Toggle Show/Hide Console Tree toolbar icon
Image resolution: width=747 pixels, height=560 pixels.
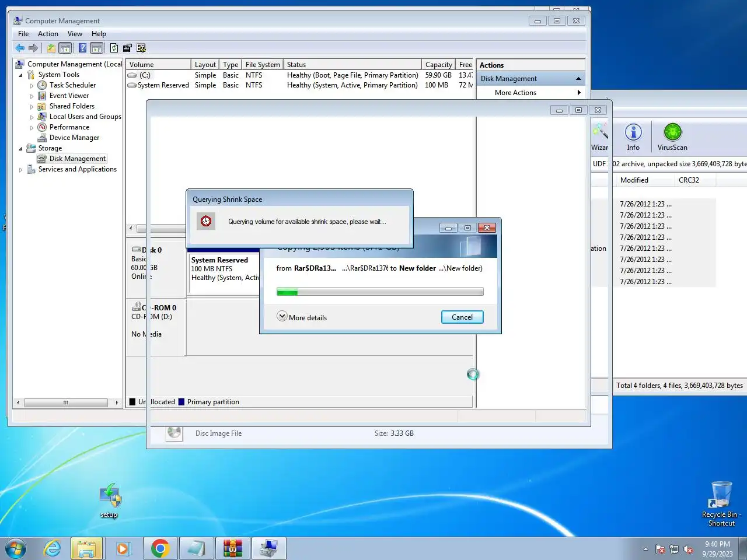(x=65, y=48)
